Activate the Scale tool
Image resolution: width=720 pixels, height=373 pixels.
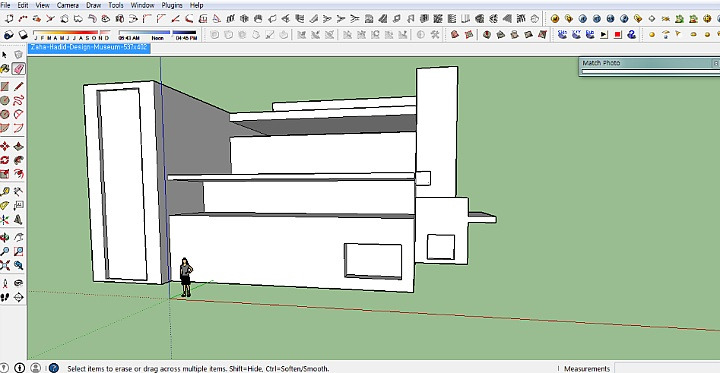click(x=5, y=174)
